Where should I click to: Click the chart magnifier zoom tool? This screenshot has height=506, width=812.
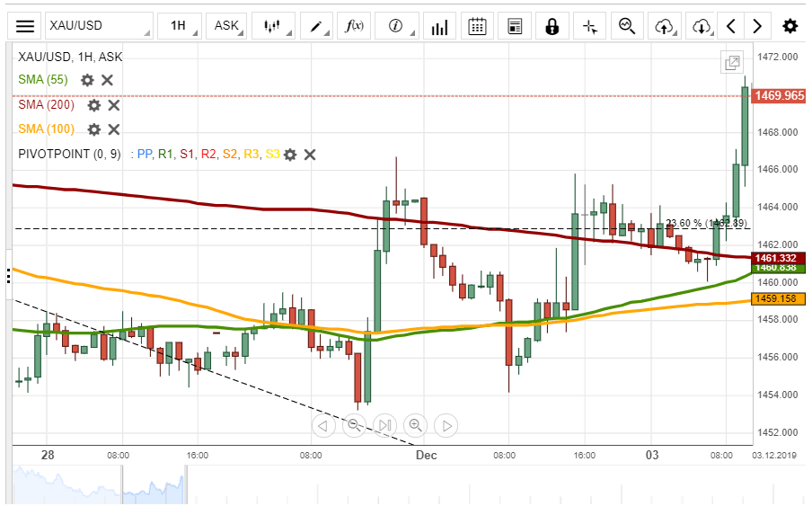627,26
